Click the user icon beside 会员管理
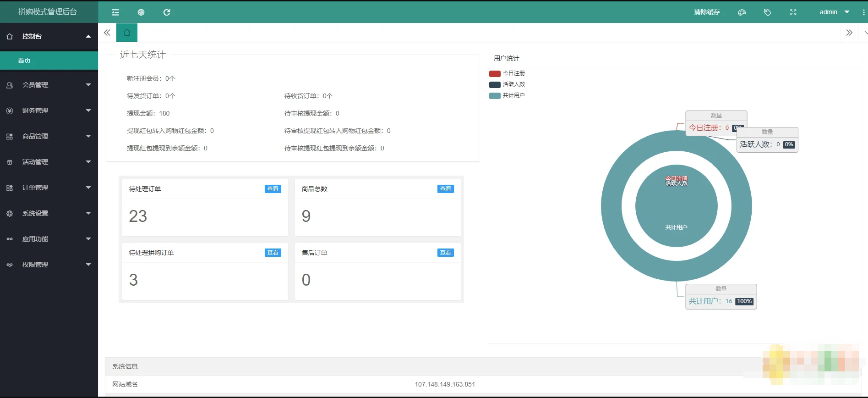This screenshot has width=868, height=398. (10, 85)
